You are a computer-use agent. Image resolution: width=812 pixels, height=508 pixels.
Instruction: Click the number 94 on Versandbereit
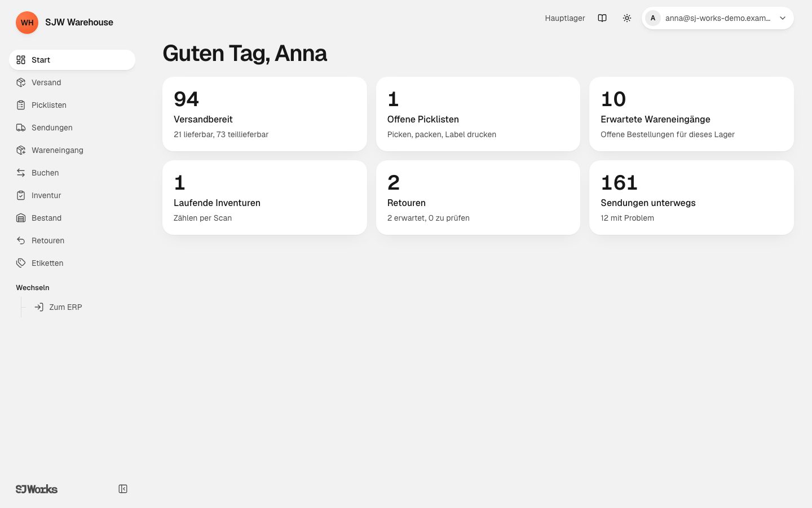[x=186, y=99]
